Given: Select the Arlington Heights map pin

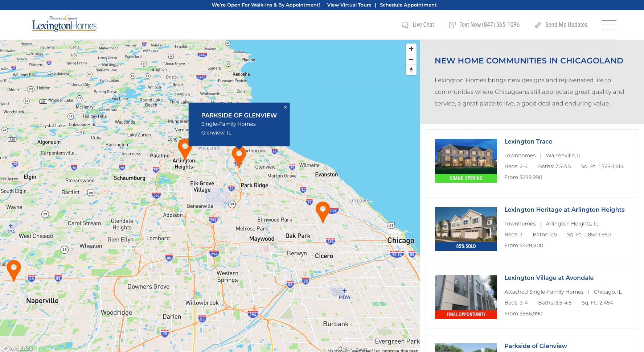Looking at the screenshot, I should pos(184,149).
